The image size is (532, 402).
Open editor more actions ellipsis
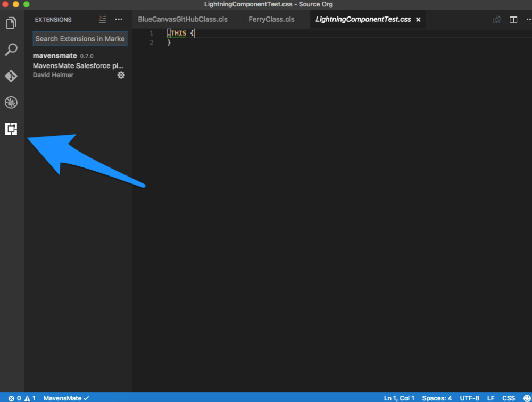point(529,20)
